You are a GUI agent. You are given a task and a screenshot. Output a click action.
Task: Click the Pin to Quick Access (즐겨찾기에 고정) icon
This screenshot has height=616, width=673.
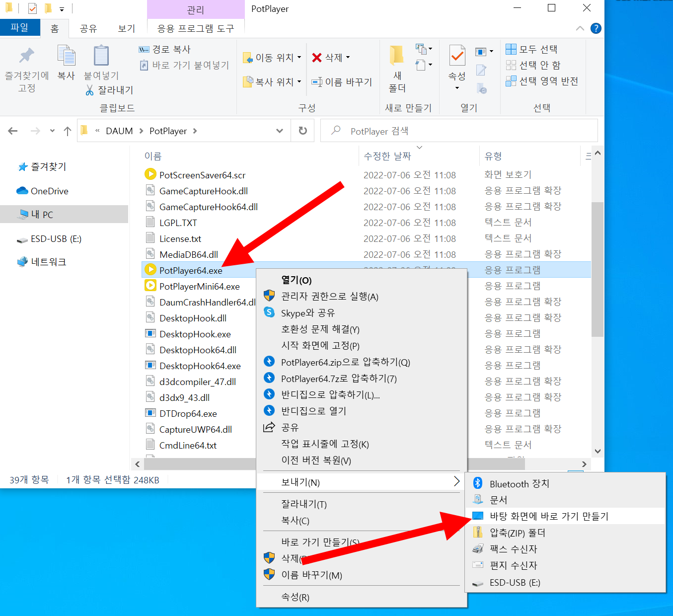pyautogui.click(x=27, y=55)
